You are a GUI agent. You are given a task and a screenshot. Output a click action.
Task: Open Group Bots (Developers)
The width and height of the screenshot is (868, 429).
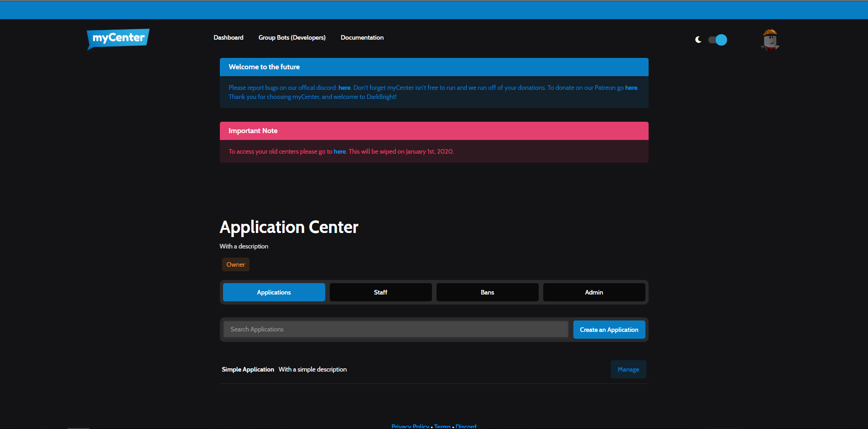tap(291, 37)
